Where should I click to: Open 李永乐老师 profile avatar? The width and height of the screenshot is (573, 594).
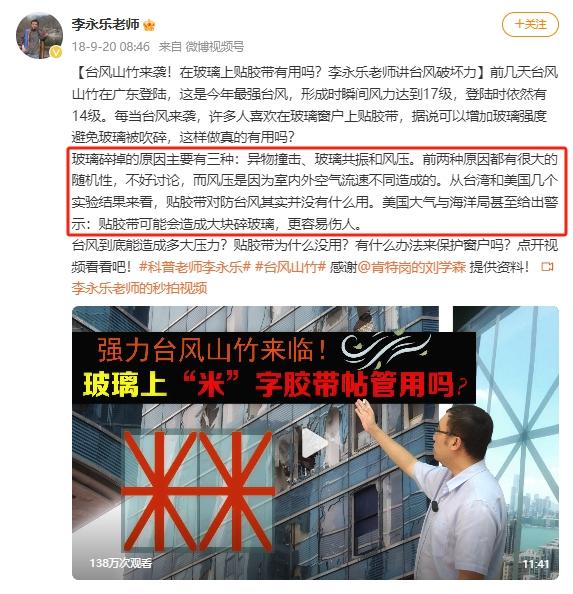point(39,36)
